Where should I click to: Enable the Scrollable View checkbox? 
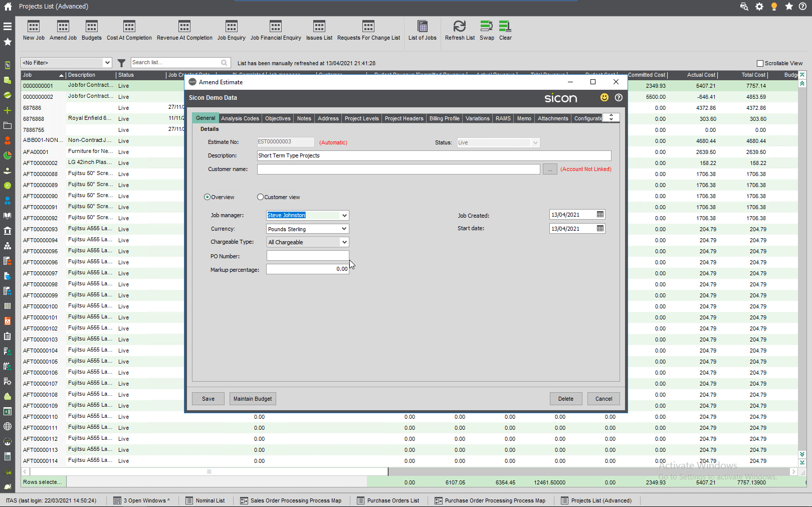click(760, 63)
